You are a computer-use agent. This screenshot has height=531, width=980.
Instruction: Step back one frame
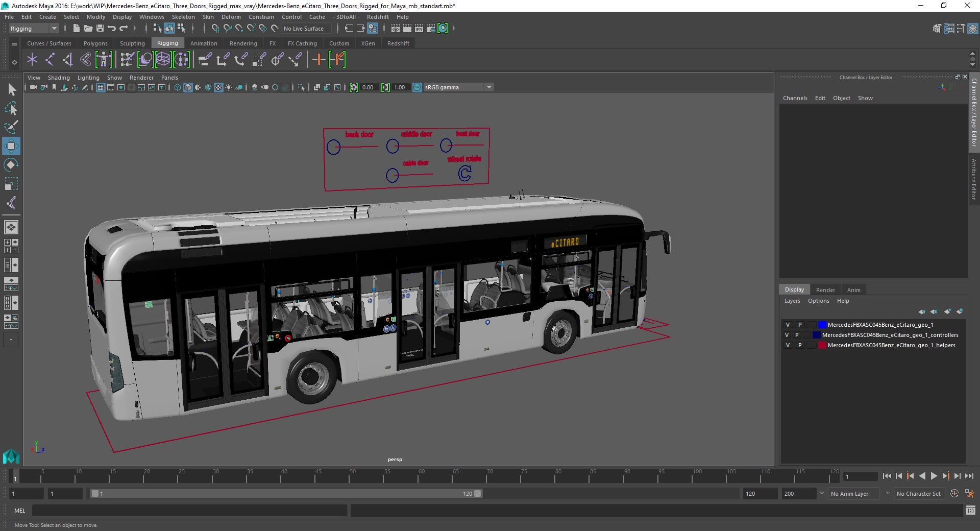tap(899, 476)
